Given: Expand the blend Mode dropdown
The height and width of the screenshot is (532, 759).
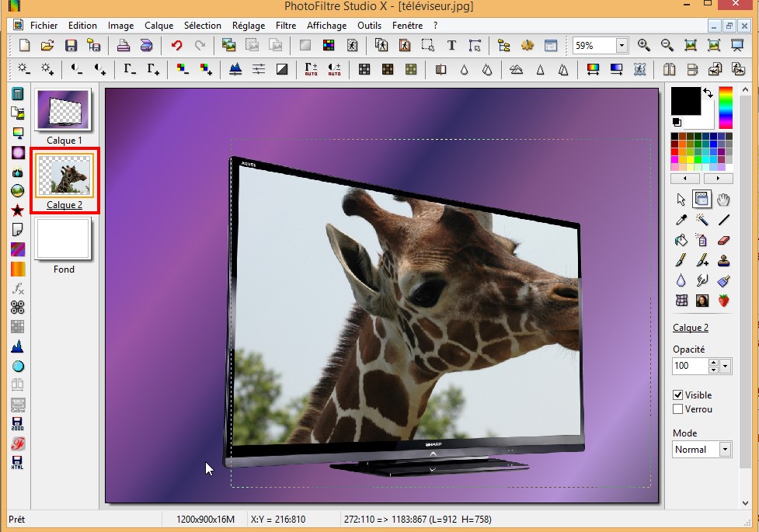Looking at the screenshot, I should coord(725,450).
